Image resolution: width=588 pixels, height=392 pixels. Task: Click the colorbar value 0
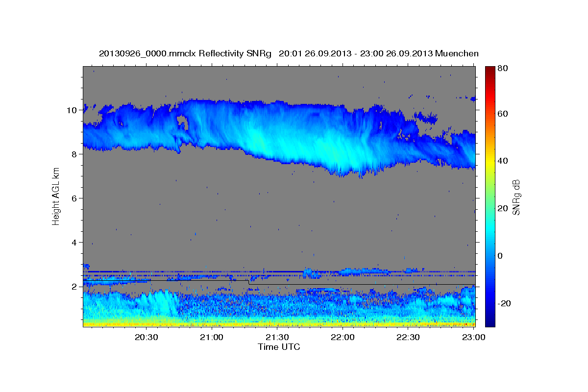coord(501,256)
